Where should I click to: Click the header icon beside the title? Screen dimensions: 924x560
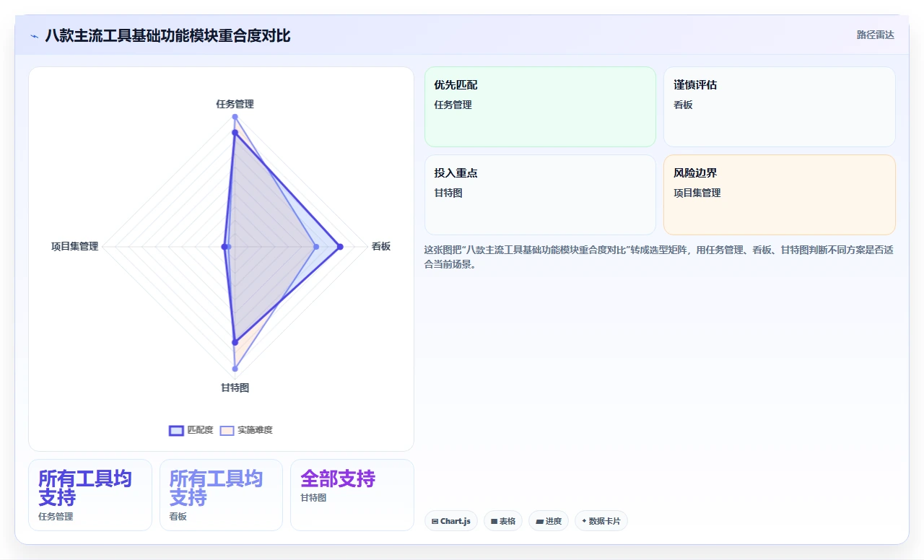pos(35,36)
